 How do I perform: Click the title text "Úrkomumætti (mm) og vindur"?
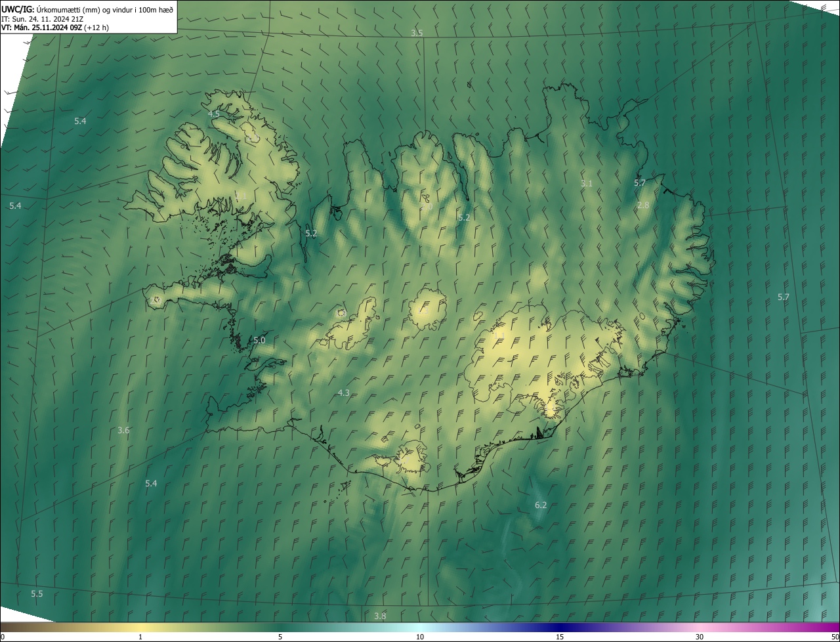(x=83, y=9)
